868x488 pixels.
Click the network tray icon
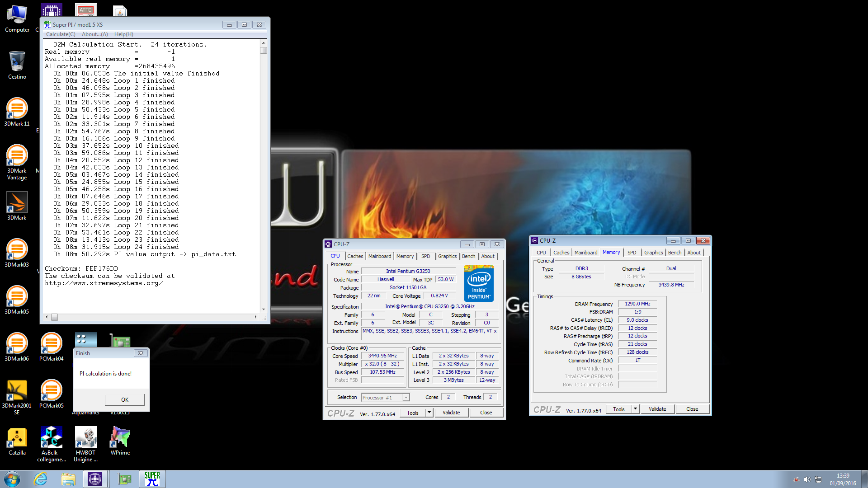tap(818, 479)
